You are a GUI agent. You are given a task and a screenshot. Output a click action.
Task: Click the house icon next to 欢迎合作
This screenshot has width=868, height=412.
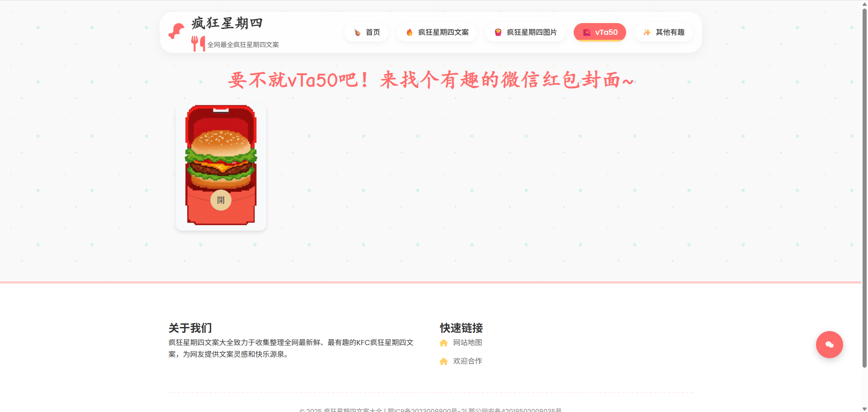pos(443,361)
